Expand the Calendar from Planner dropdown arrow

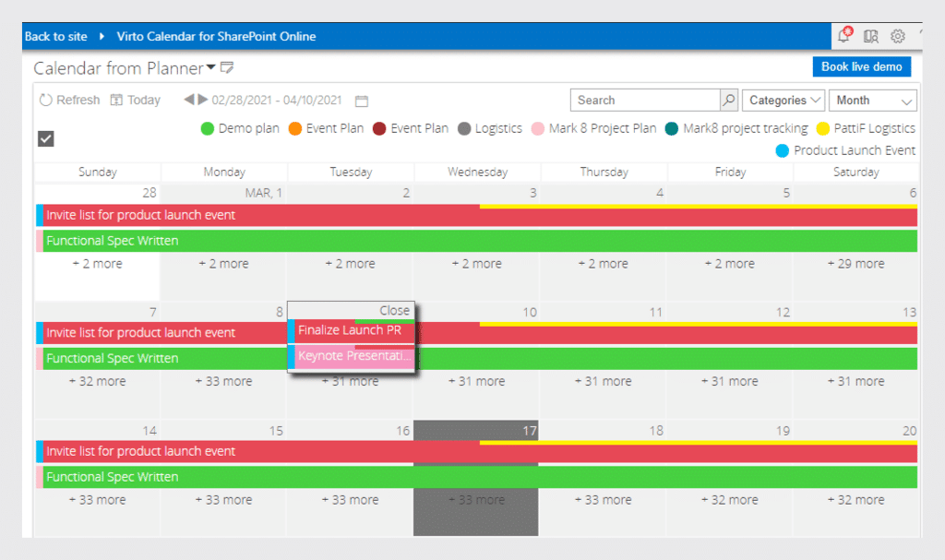point(211,67)
